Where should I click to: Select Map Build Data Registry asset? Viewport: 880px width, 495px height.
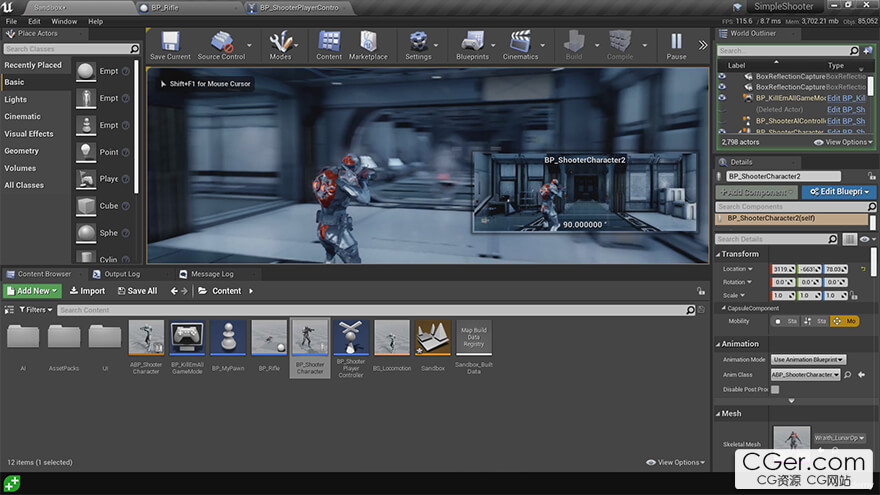[x=474, y=347]
